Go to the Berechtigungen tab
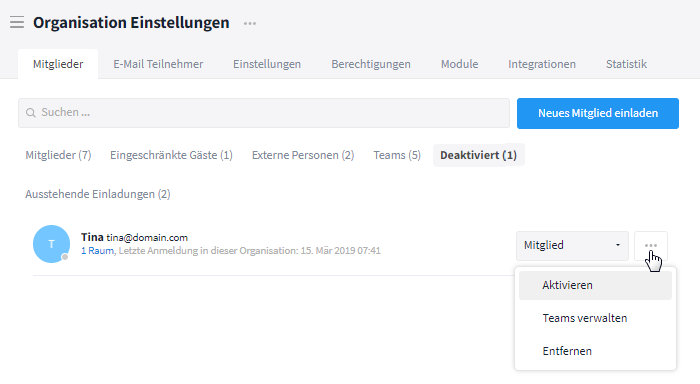Image resolution: width=700 pixels, height=384 pixels. pyautogui.click(x=371, y=64)
